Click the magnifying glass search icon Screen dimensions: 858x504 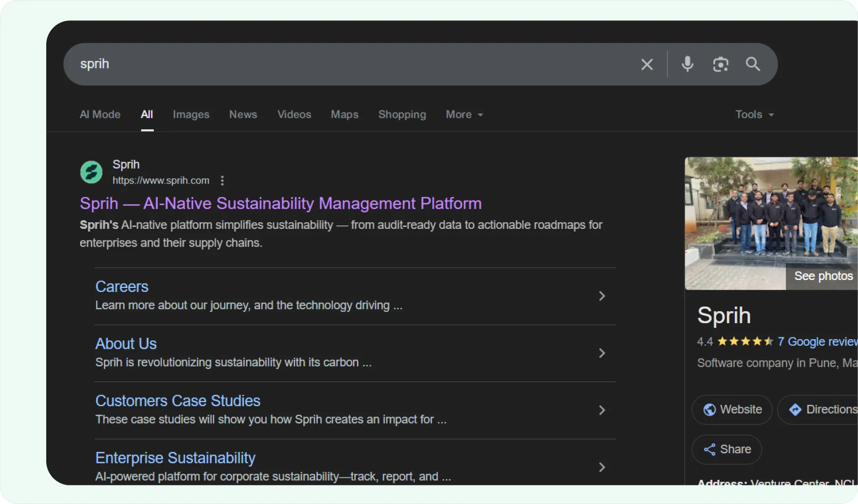click(753, 64)
